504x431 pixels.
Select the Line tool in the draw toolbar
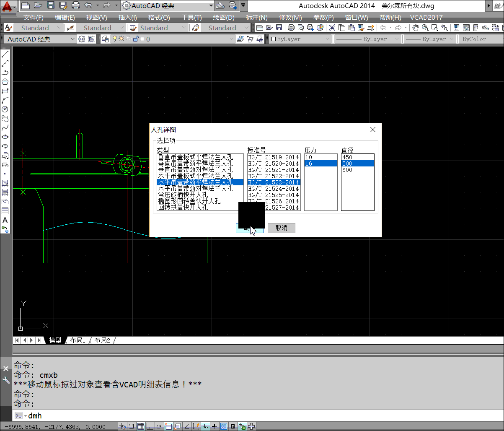pos(5,55)
